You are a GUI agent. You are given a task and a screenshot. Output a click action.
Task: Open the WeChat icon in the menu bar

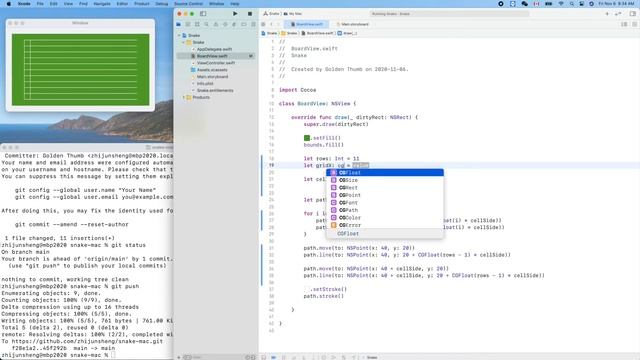tap(525, 4)
